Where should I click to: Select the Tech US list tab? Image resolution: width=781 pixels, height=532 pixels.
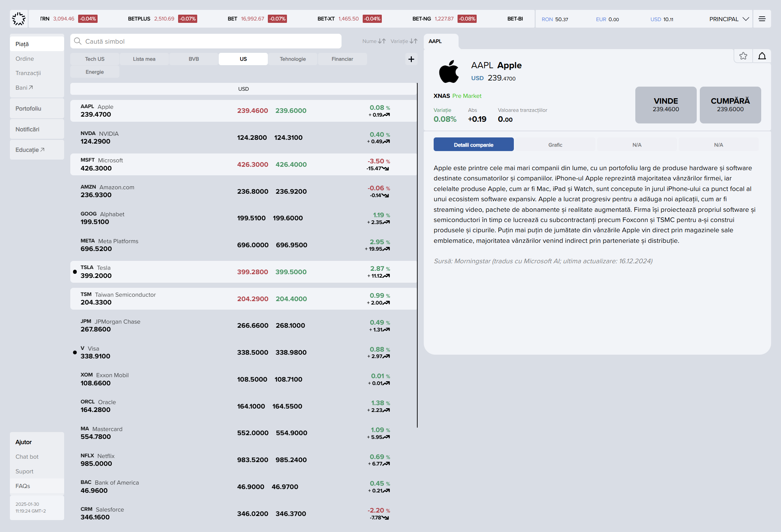95,59
